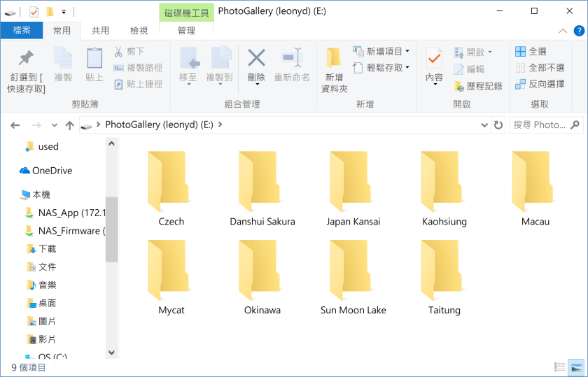Click the quick access new folder icon
Screen dimensions: 588x377
pyautogui.click(x=50, y=13)
